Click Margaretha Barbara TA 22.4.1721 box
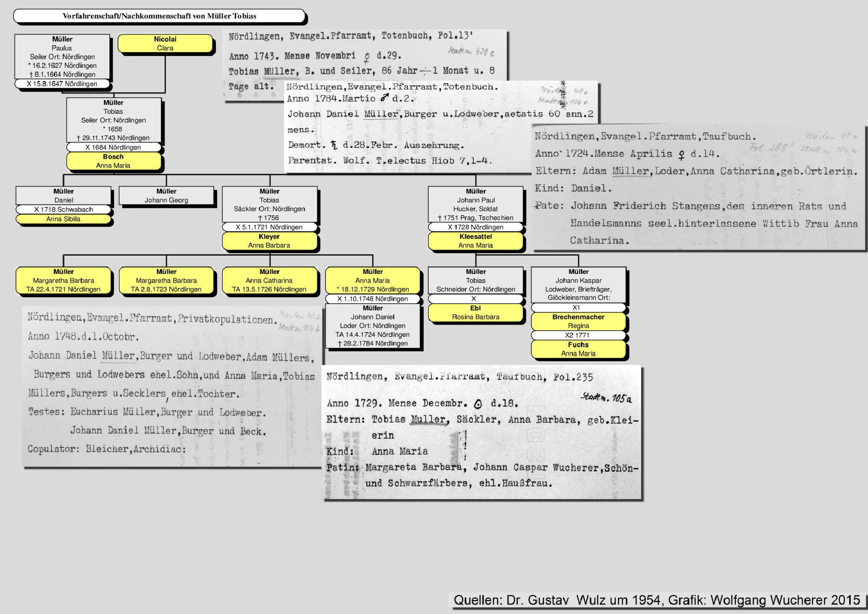The height and width of the screenshot is (614, 868). (x=63, y=280)
